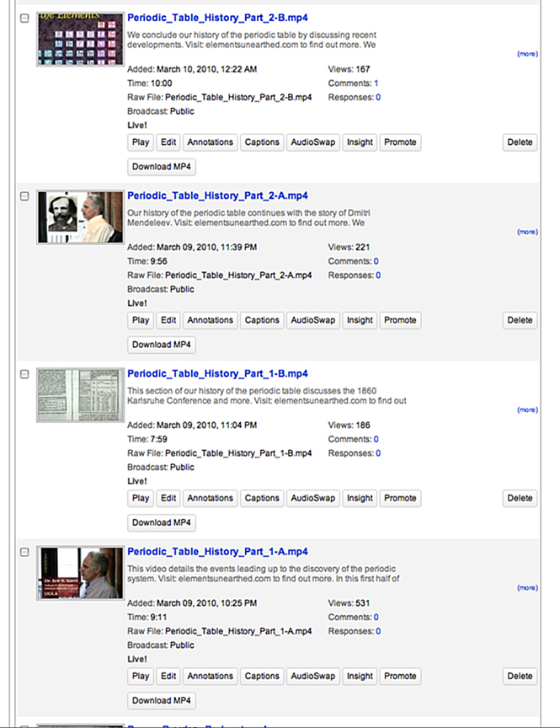Click the Part_1-A video thumbnail
Screen dimensions: 560x728
tap(80, 573)
